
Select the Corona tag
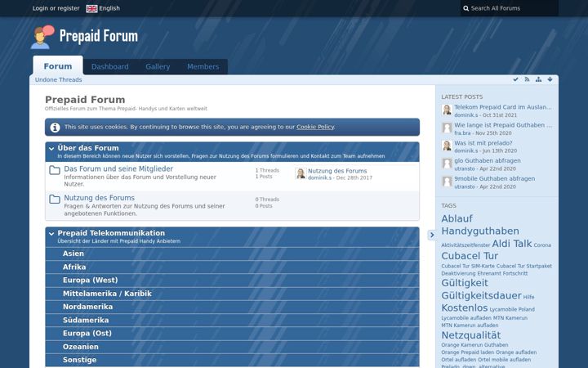(542, 245)
